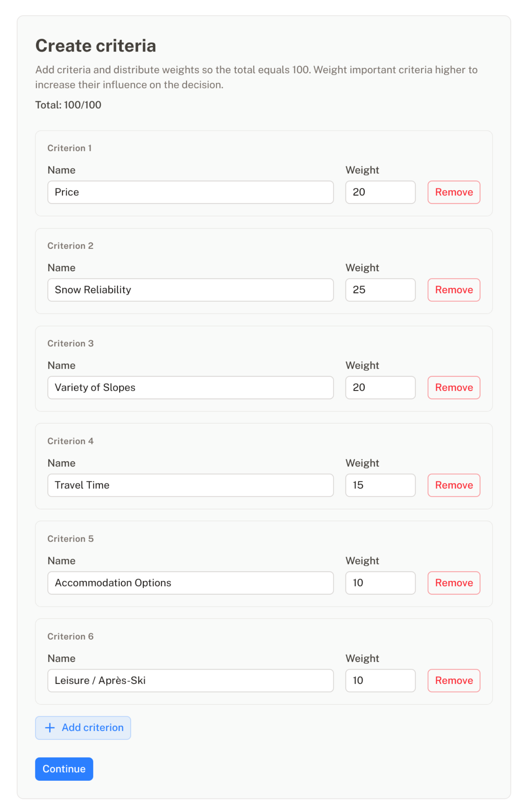Click the plus icon beside Add criterion
This screenshot has height=812, width=529.
coord(50,727)
